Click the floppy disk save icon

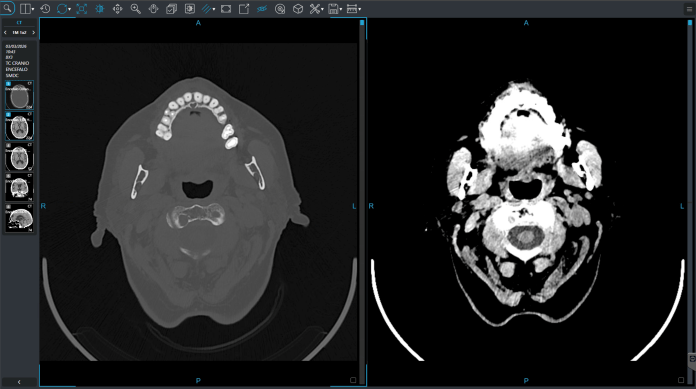[x=333, y=8]
